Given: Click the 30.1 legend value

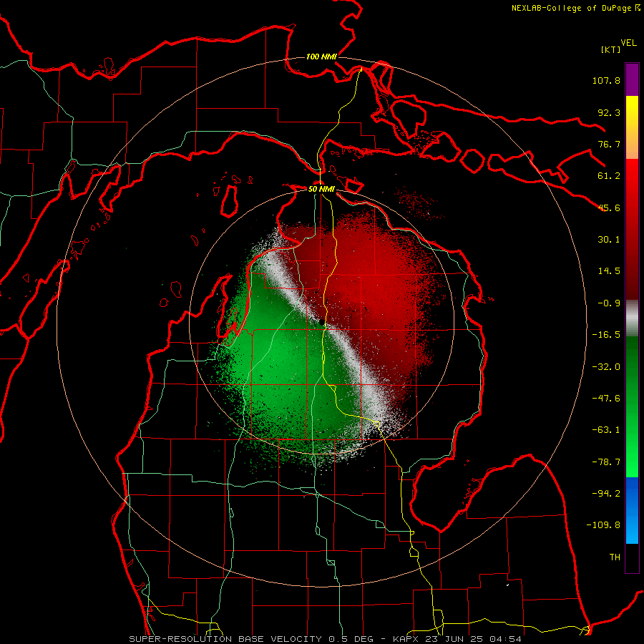Looking at the screenshot, I should pyautogui.click(x=609, y=240).
